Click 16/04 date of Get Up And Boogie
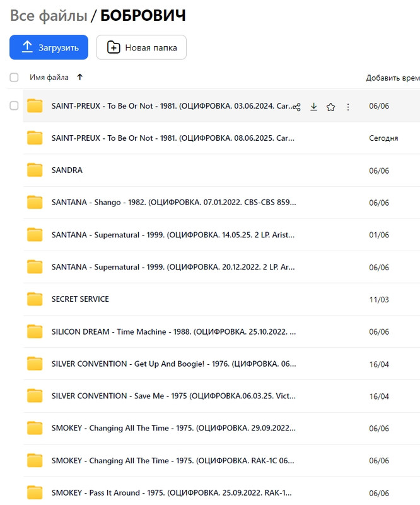Screen dimensions: 420x505 [379, 364]
